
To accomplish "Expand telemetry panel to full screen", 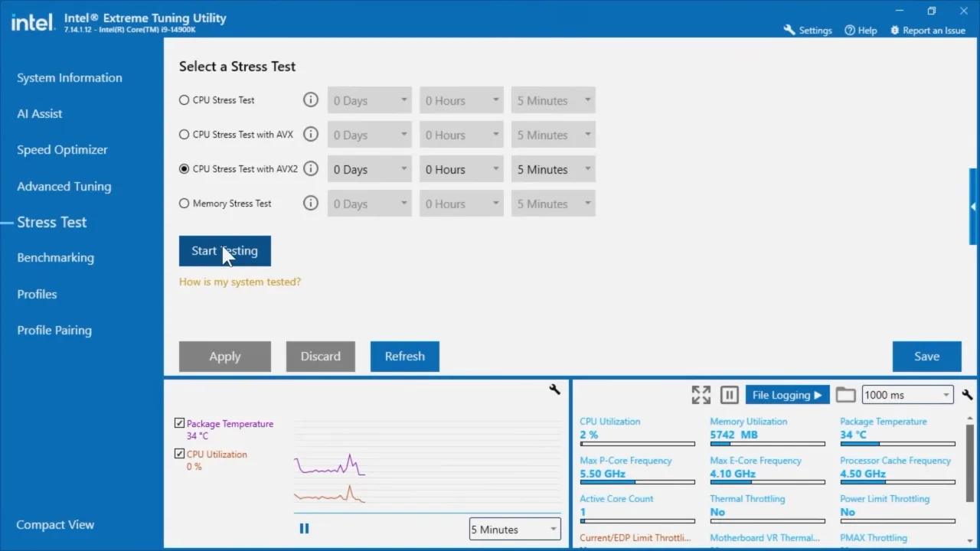I will (701, 394).
